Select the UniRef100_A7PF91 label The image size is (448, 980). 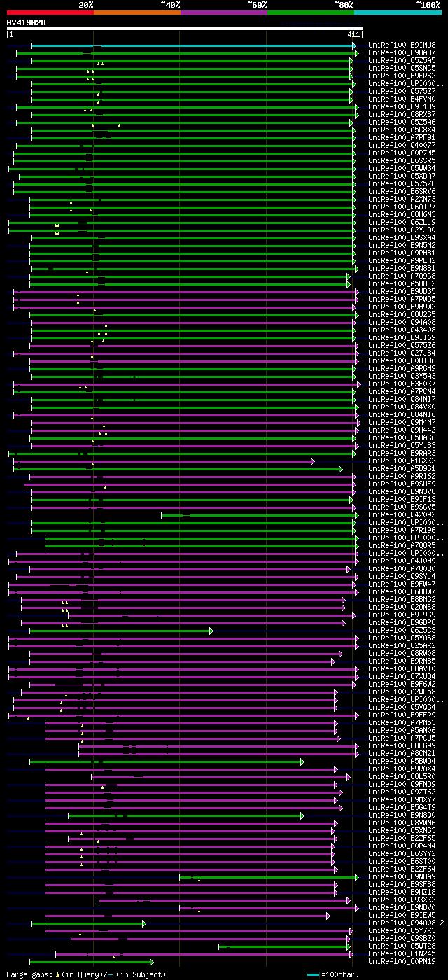click(x=402, y=137)
